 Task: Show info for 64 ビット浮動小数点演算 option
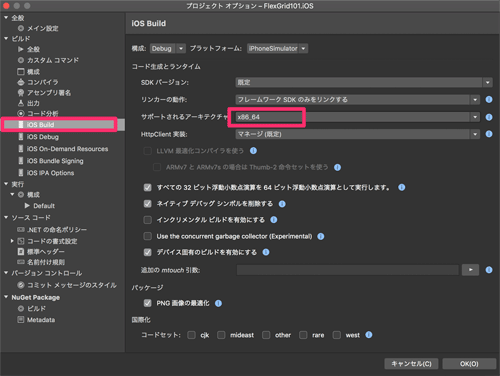pos(402,187)
